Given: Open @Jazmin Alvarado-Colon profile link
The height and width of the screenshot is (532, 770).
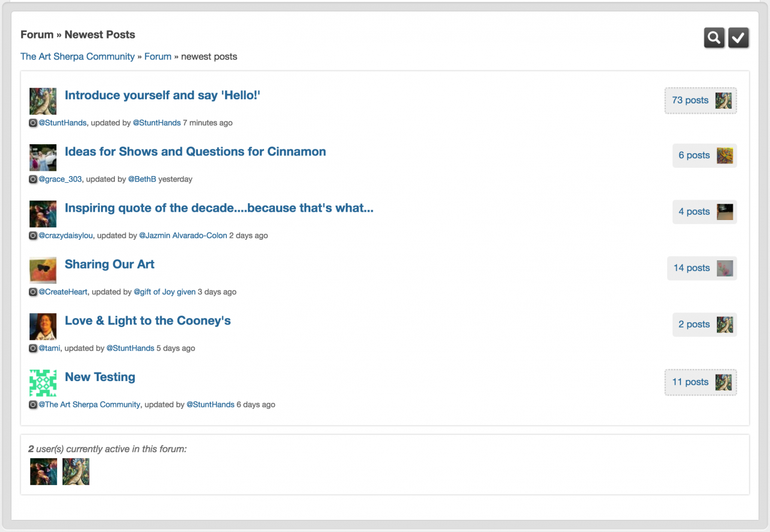Looking at the screenshot, I should coord(183,236).
